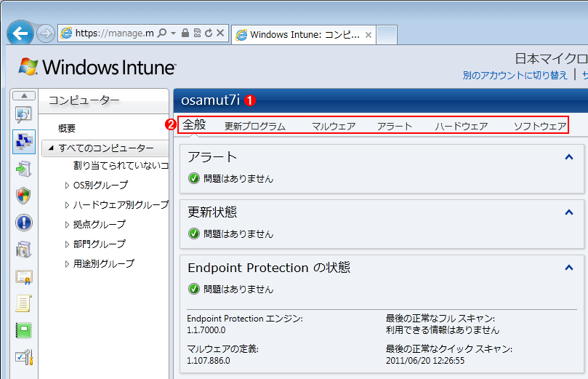Click the browser Back arrow button
This screenshot has height=379, width=588.
[x=20, y=33]
